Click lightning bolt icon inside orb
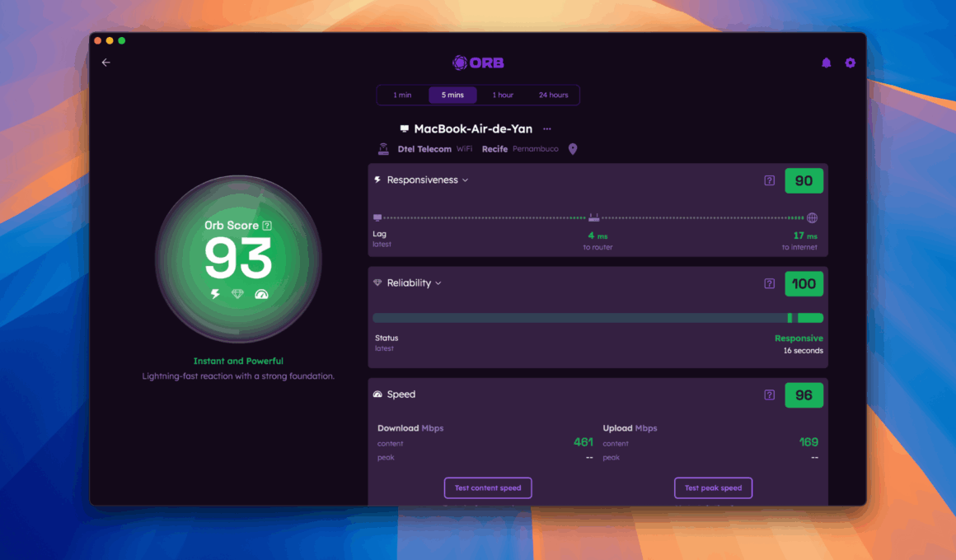Viewport: 956px width, 560px height. point(215,294)
